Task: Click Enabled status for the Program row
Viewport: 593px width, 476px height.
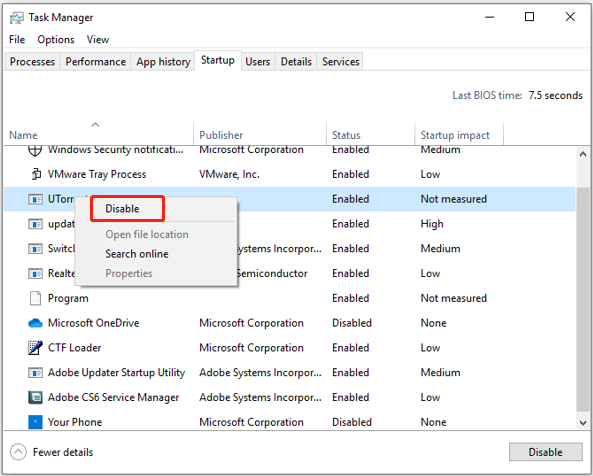Action: (x=351, y=298)
